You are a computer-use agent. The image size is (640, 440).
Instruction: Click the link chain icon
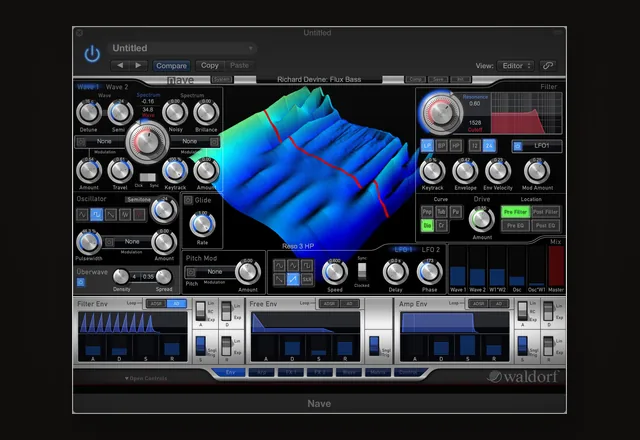pyautogui.click(x=547, y=66)
